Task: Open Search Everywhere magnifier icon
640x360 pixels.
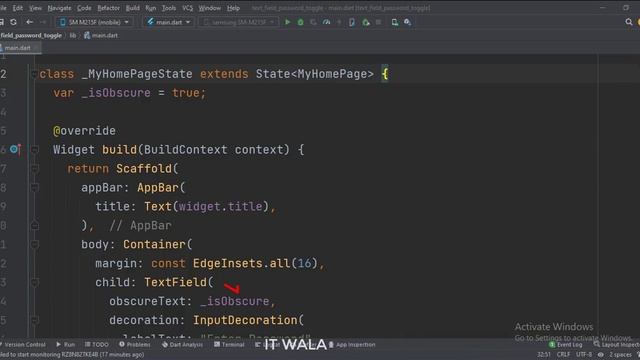Action: coord(629,22)
